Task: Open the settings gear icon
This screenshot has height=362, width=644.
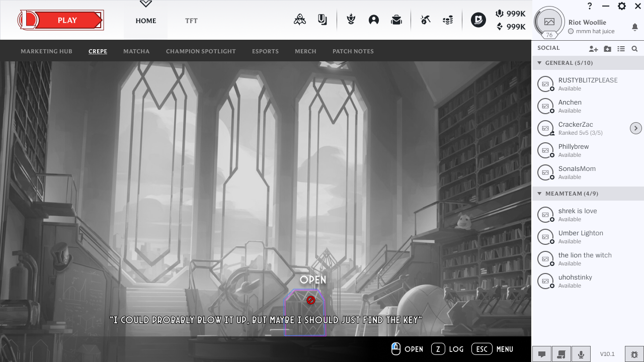Action: 622,6
